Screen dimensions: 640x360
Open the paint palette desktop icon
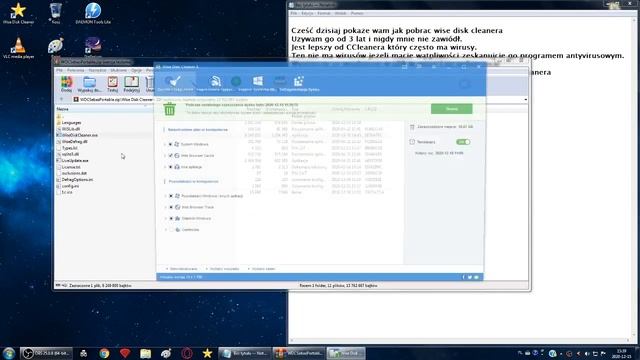coord(56,46)
